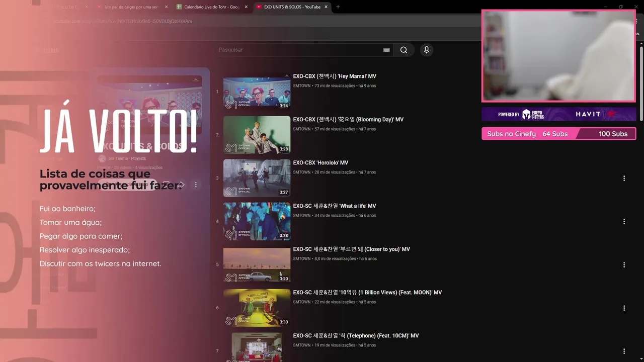644x362 pixels.
Task: Open SMTOWN channel under '1 Billion Views' MV
Action: click(302, 302)
